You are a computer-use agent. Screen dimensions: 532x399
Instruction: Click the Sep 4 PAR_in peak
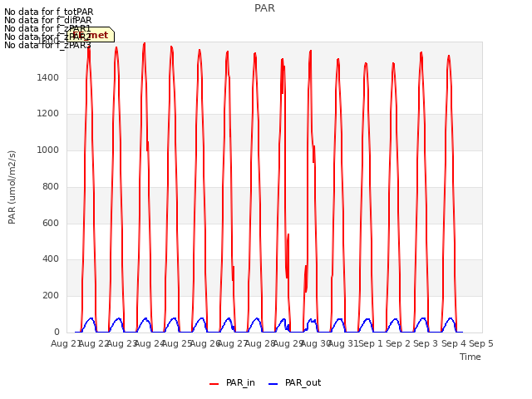[x=449, y=57]
